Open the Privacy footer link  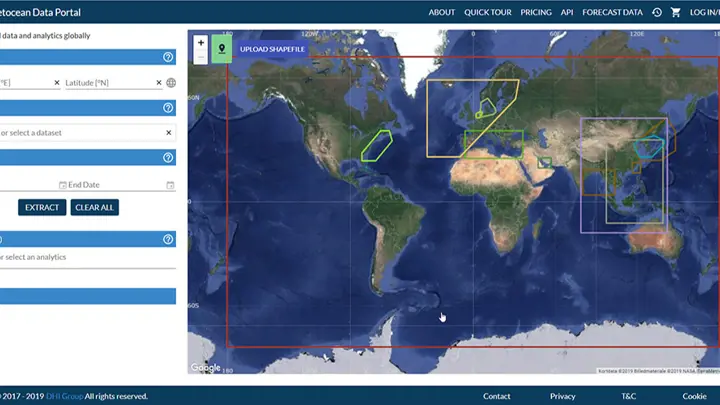coord(562,396)
